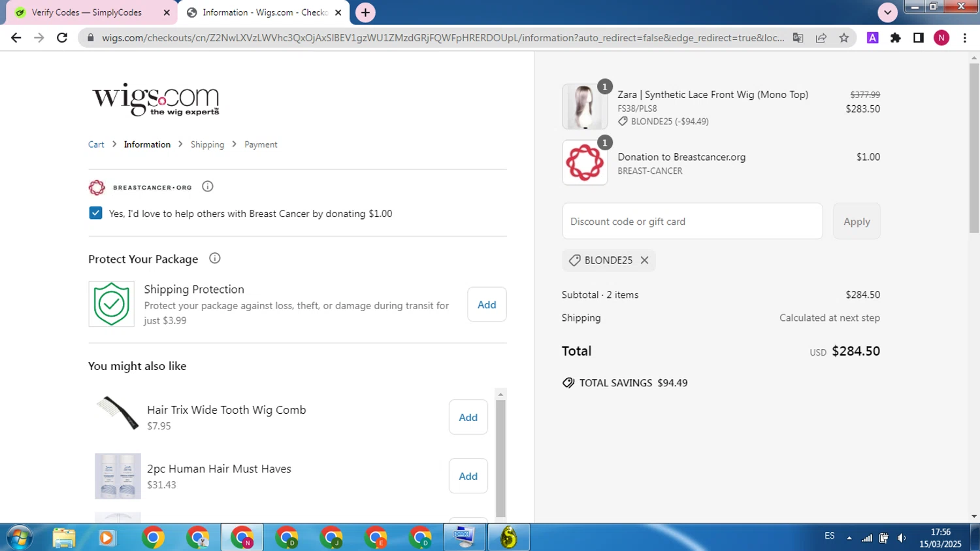
Task: Click the browser forward arrow
Action: (39, 38)
